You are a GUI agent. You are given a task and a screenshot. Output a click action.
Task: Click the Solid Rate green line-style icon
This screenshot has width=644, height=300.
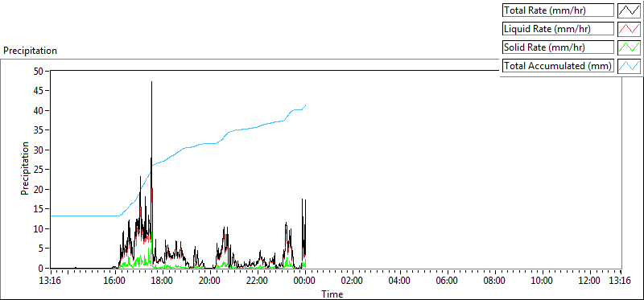click(x=629, y=47)
